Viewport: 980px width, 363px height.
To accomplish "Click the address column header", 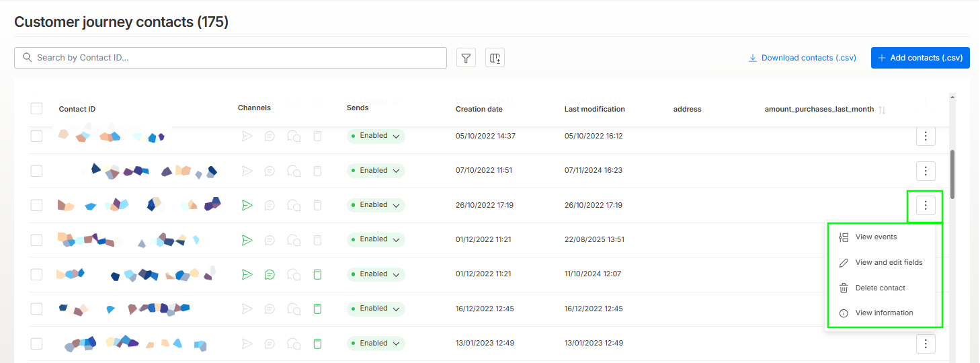I will (x=687, y=110).
